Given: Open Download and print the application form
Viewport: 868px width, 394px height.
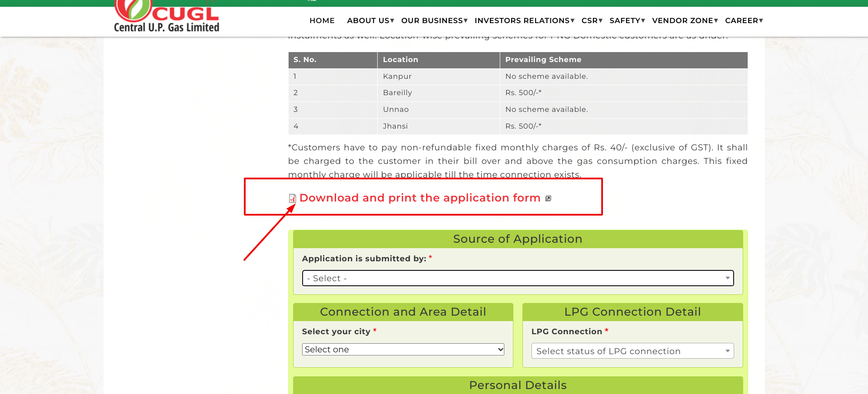Looking at the screenshot, I should (x=420, y=198).
